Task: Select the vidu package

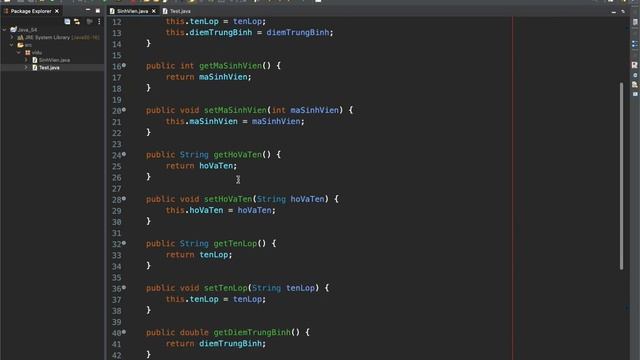Action: coord(33,53)
